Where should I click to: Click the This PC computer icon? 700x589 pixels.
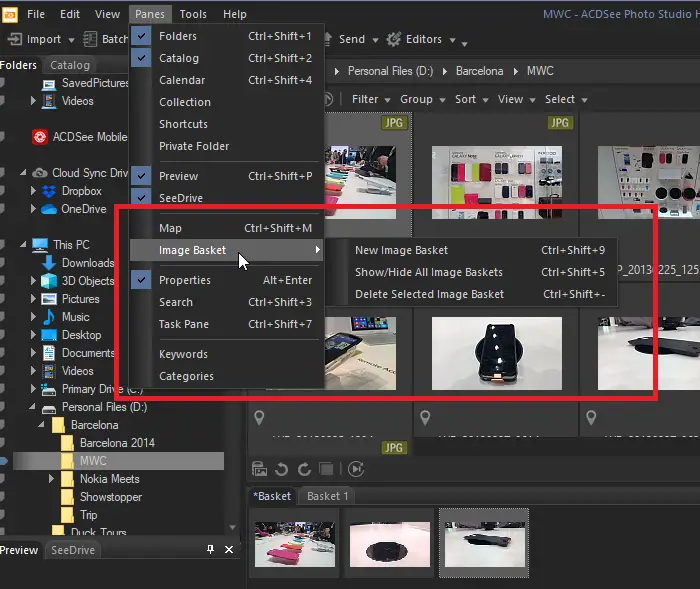pos(40,245)
